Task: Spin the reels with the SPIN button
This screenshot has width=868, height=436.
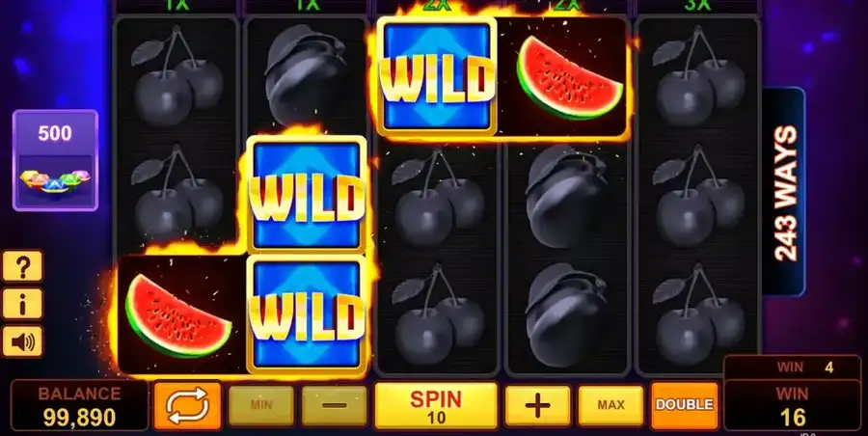Action: tap(436, 405)
